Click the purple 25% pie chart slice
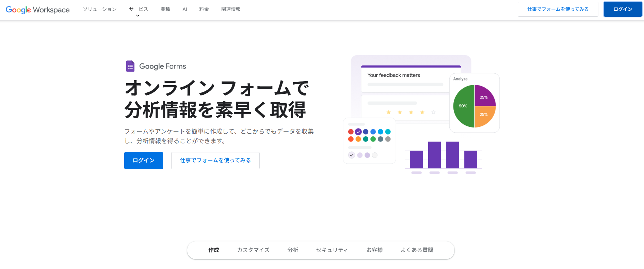This screenshot has height=269, width=644. coord(483,96)
